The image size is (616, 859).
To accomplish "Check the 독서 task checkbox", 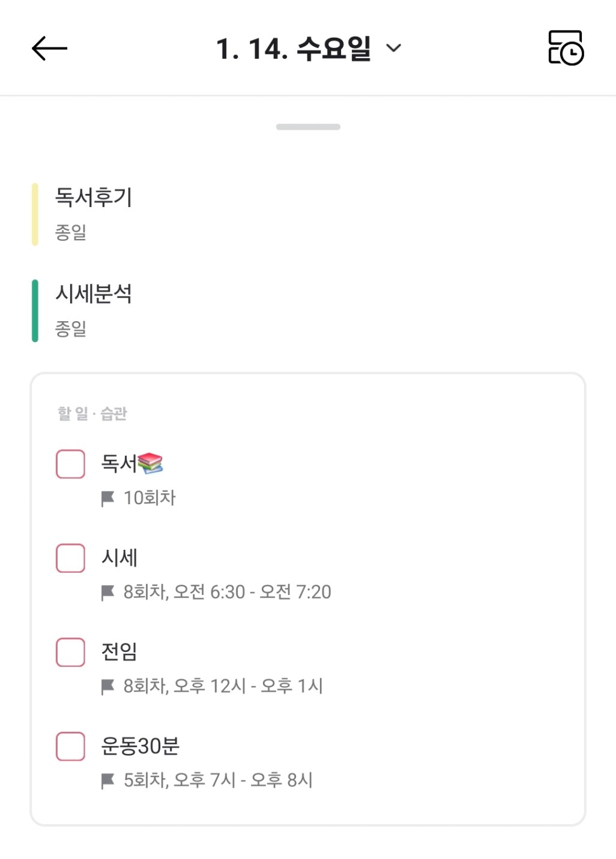I will 70,464.
